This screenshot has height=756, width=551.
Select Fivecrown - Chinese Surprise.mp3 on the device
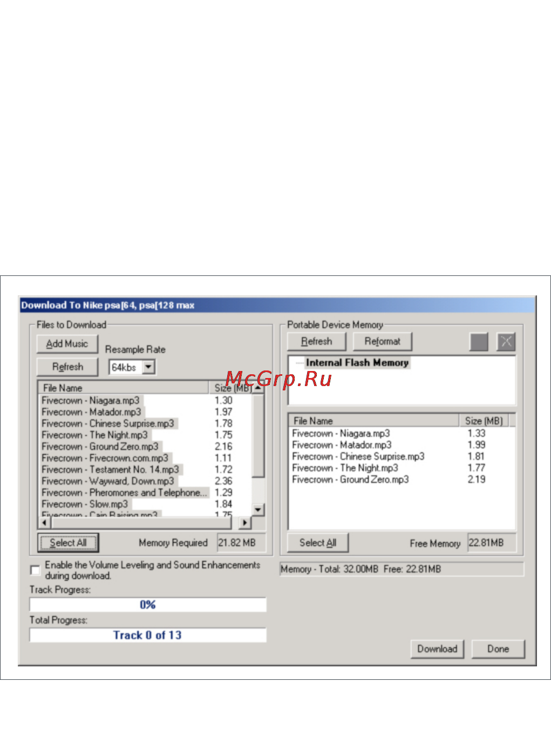[358, 456]
